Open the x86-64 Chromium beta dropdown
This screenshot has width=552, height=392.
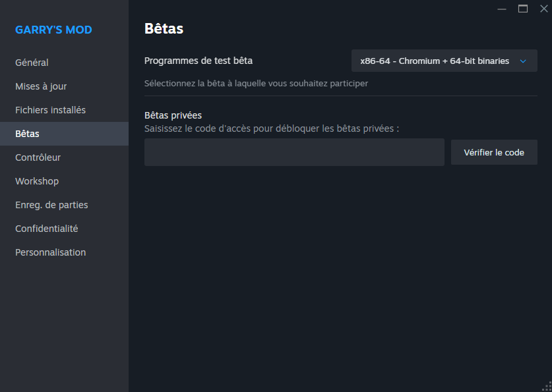click(435, 61)
